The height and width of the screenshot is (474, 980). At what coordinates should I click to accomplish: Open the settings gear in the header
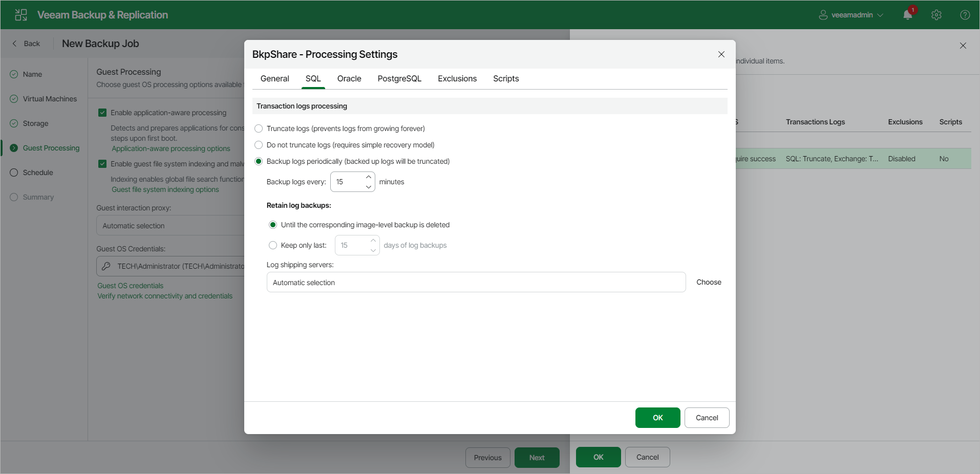point(936,15)
